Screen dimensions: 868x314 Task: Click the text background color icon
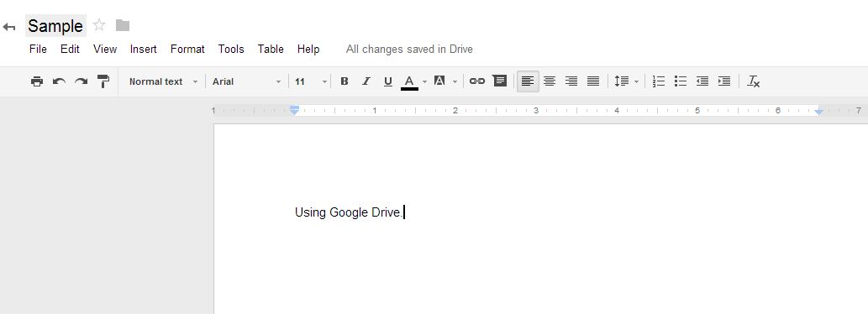(x=439, y=81)
